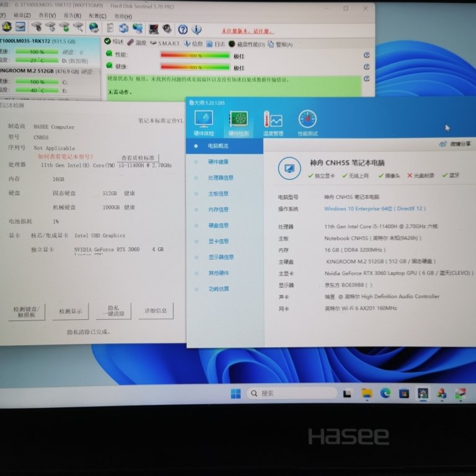
Task: Click 微博分享 in Lu Dashi
Action: [x=455, y=144]
